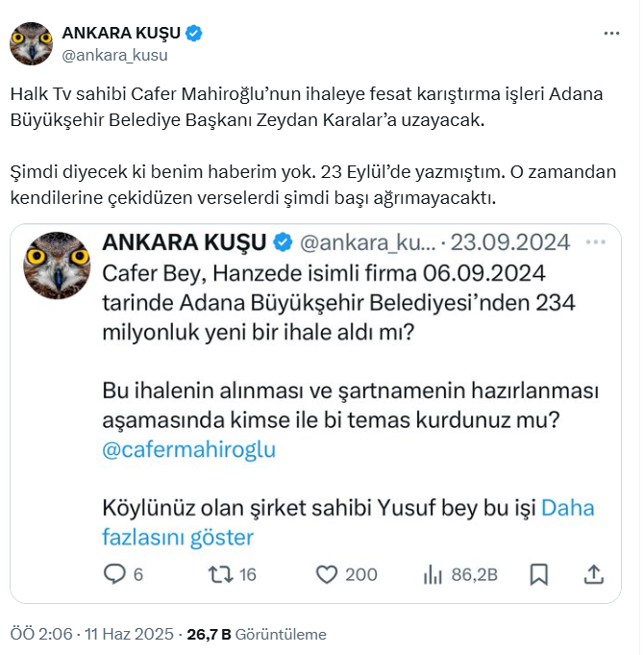Open the quoted tweet's owl avatar
The height and width of the screenshot is (655, 644).
(x=57, y=265)
